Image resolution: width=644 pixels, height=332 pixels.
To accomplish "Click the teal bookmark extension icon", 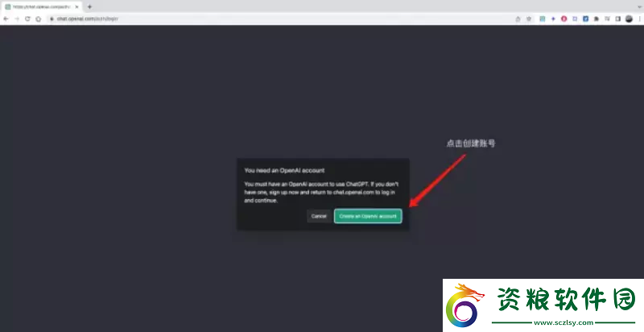I will (542, 19).
